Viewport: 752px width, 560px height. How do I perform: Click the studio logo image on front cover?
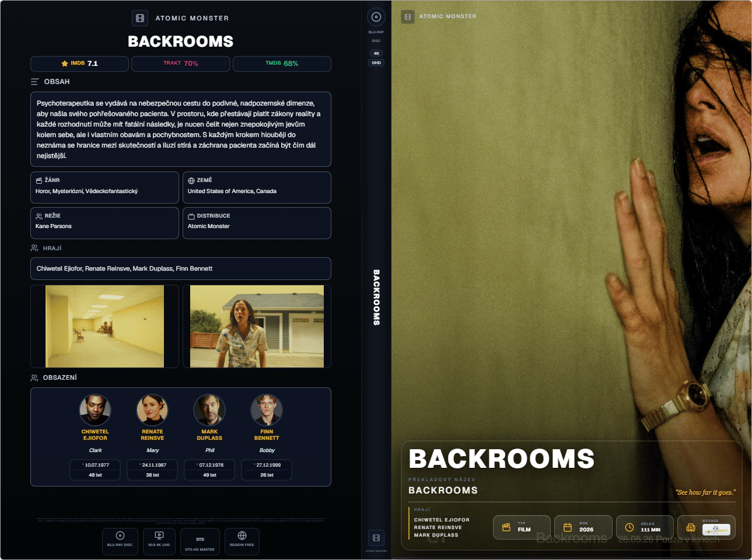coord(716,530)
